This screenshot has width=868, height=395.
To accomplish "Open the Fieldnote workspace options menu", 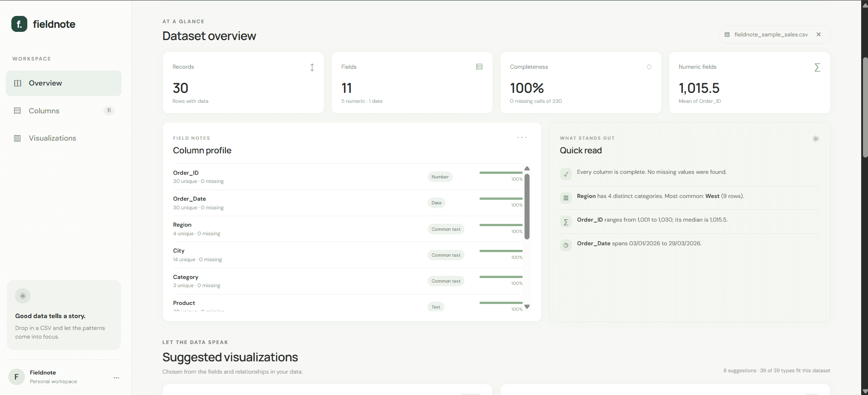I will [116, 378].
